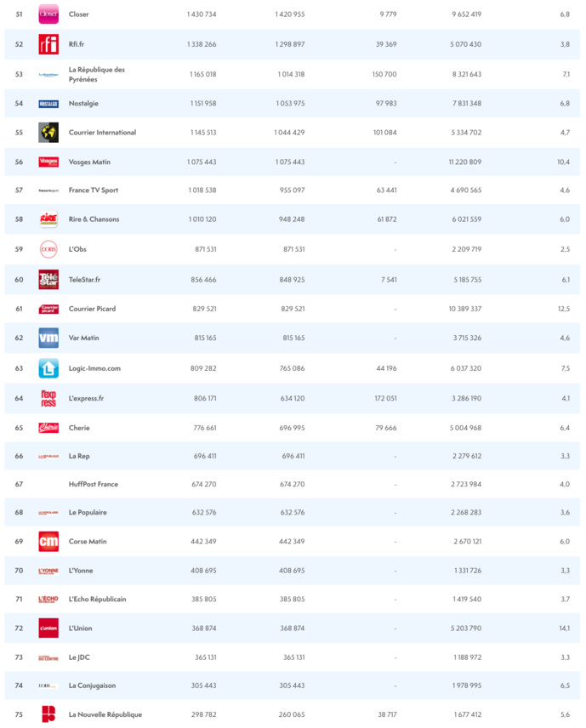Click the Nostalgie logo
Viewport: 586px width, 728px height.
click(x=48, y=104)
